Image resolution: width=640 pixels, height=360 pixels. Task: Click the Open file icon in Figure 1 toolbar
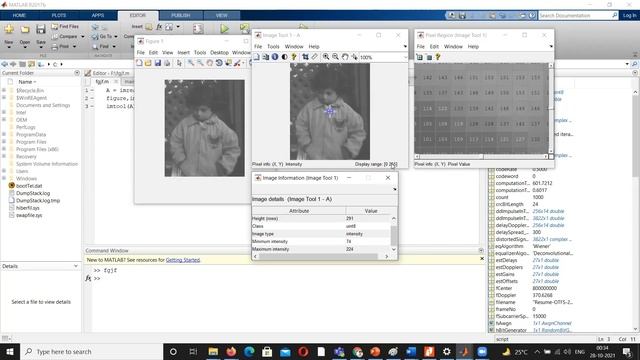pos(148,63)
